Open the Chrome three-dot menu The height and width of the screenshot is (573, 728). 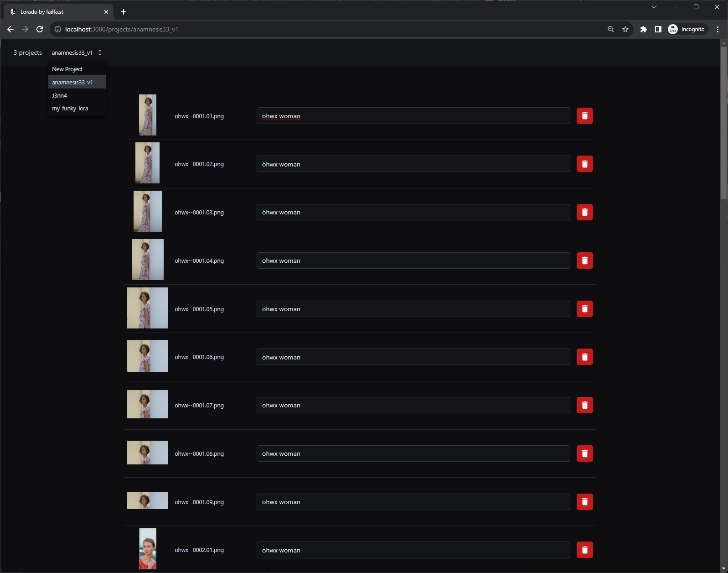(x=718, y=29)
